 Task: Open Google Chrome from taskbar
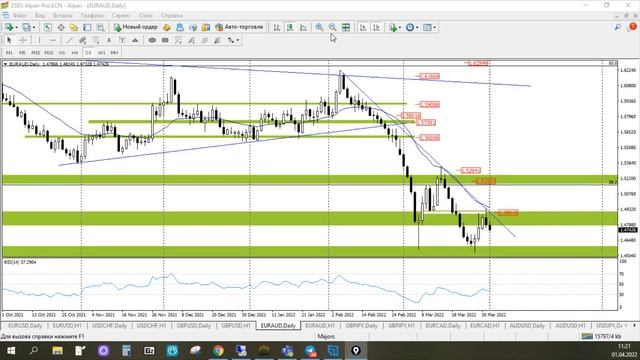(218, 351)
